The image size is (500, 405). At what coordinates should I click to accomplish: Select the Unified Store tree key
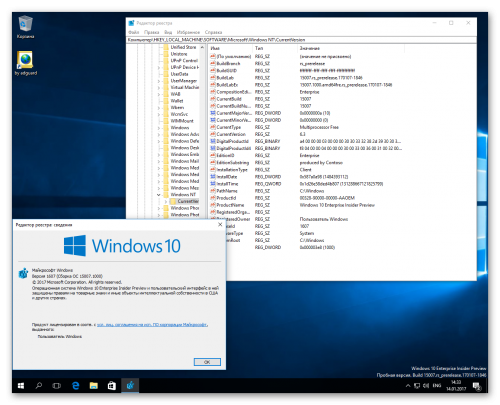pyautogui.click(x=183, y=47)
